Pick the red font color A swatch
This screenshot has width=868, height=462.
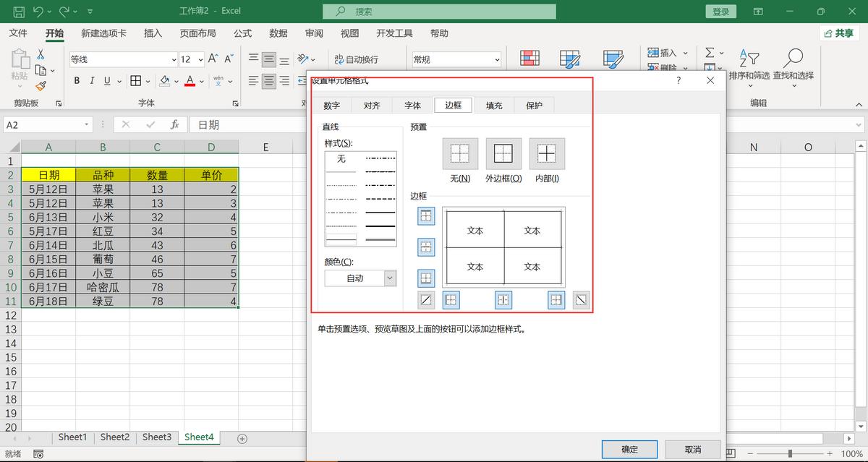pos(190,80)
